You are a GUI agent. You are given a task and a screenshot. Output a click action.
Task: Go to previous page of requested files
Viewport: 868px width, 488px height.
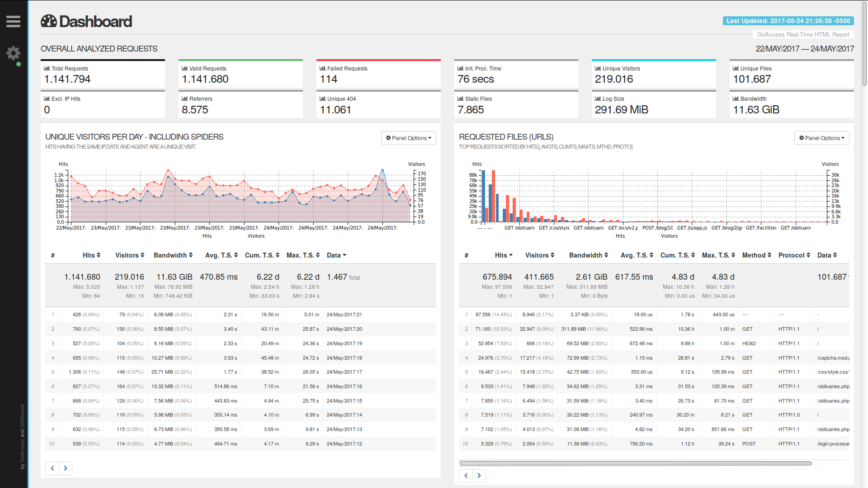466,475
